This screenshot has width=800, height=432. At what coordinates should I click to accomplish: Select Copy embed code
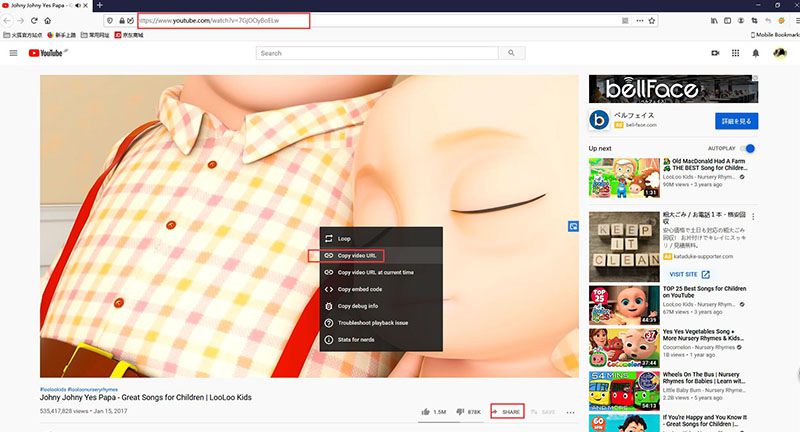tap(381, 289)
